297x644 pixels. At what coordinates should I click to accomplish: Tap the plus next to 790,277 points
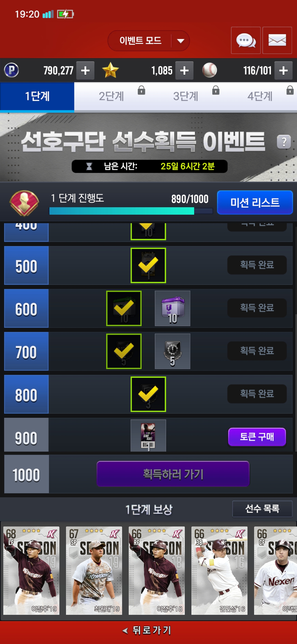[85, 70]
